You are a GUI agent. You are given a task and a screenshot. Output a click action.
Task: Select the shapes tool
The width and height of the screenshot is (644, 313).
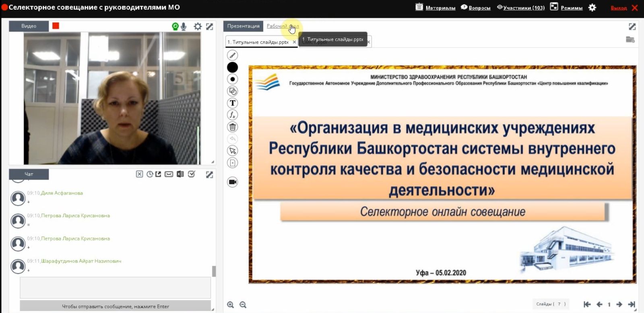coord(232,91)
